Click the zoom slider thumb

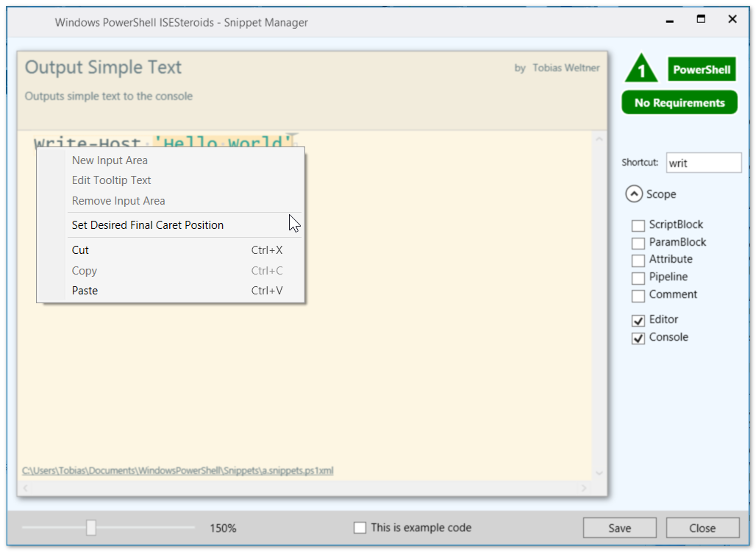(91, 528)
